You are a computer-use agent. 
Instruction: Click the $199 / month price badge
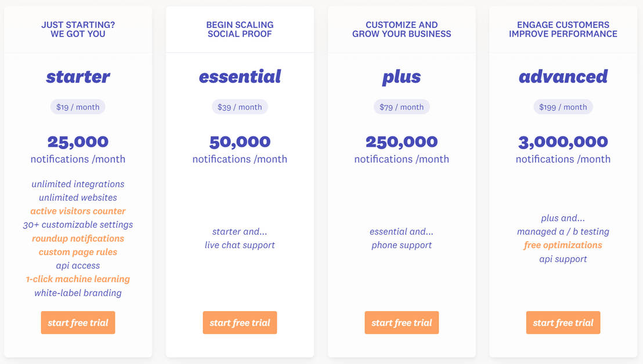click(x=563, y=107)
